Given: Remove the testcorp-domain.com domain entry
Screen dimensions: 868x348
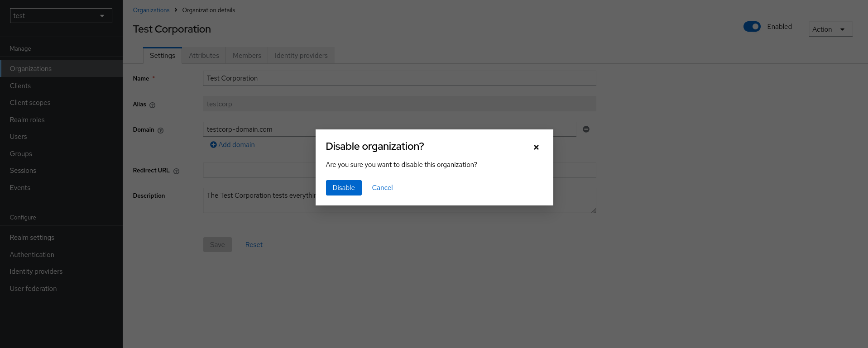Looking at the screenshot, I should click(x=586, y=129).
